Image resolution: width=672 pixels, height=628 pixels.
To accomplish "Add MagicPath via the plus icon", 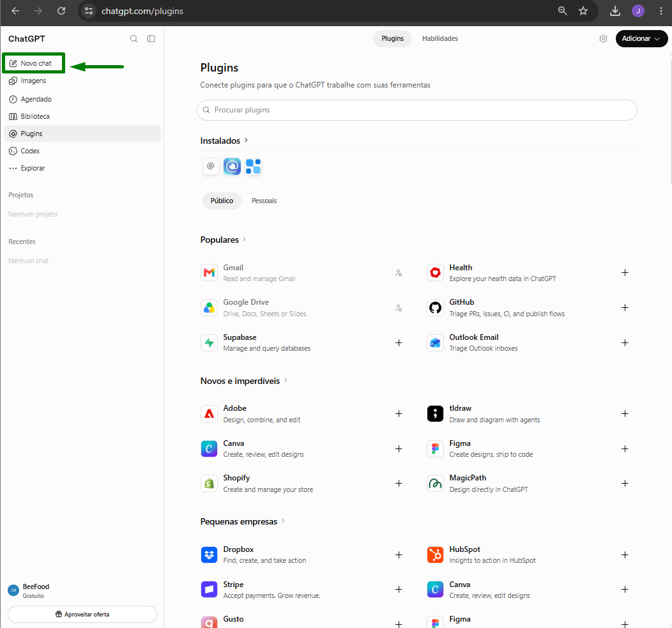I will [x=625, y=484].
